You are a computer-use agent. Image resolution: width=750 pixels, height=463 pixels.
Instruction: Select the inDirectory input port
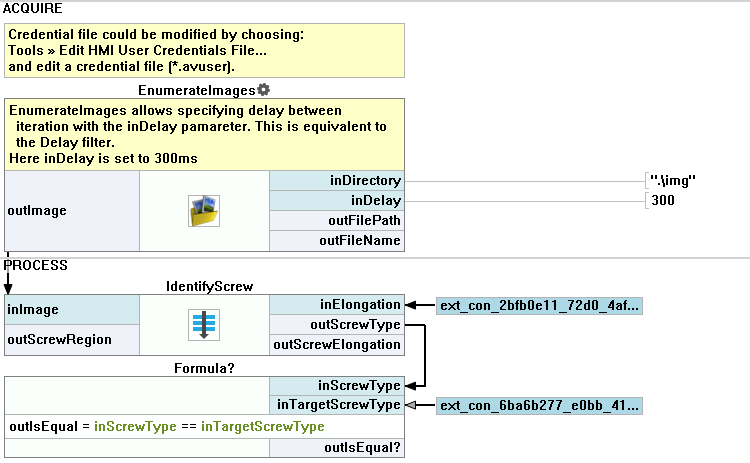pos(337,181)
